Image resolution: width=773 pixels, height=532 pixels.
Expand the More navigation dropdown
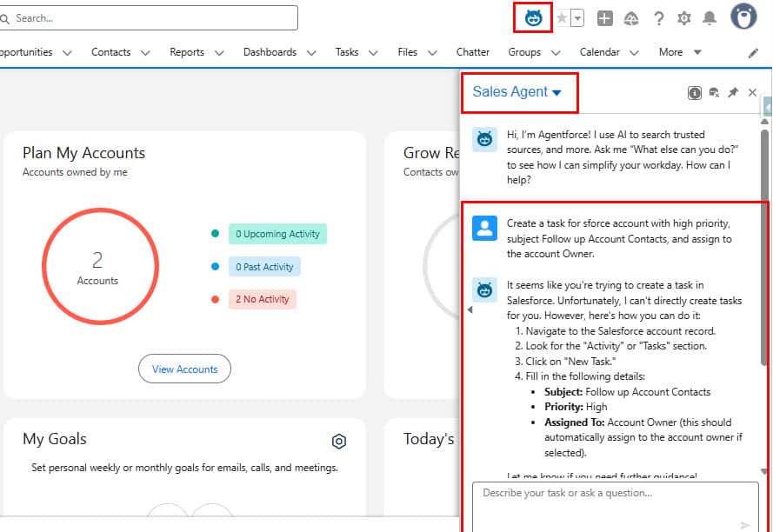pyautogui.click(x=678, y=52)
